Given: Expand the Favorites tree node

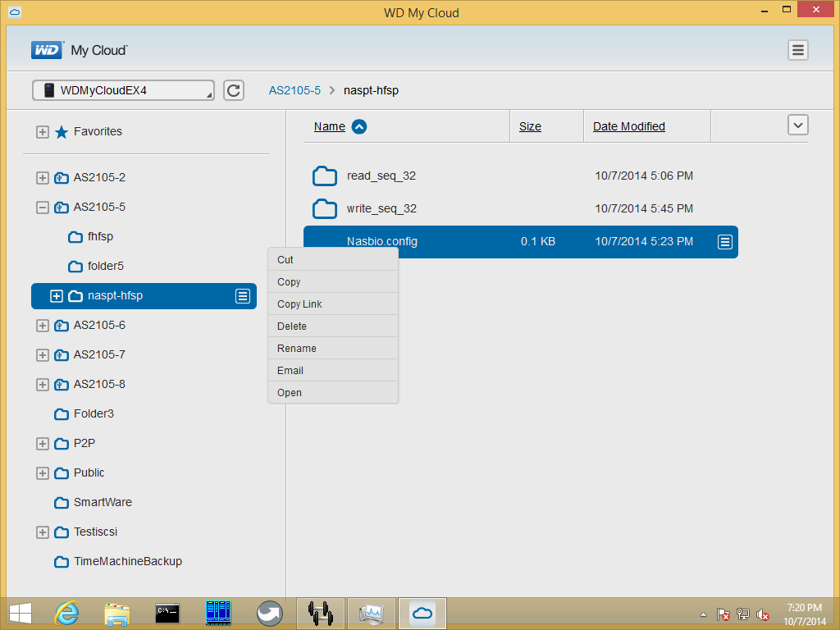Looking at the screenshot, I should pos(43,132).
